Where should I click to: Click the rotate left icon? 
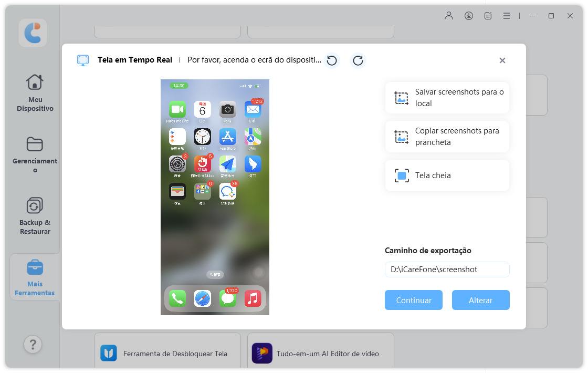(x=332, y=60)
